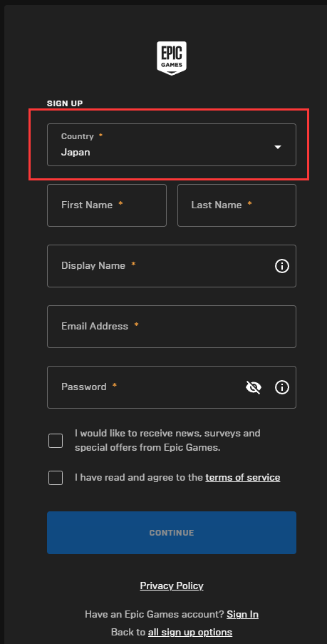Focus the First Name field
The width and height of the screenshot is (327, 644).
(107, 205)
